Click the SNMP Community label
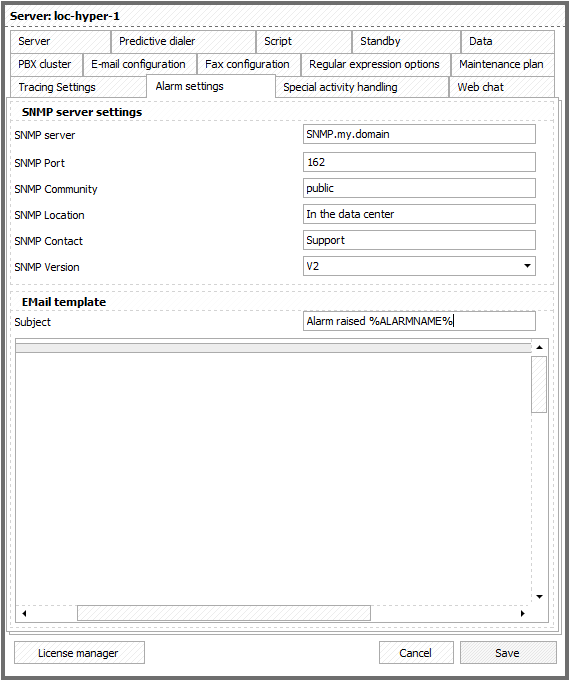The width and height of the screenshot is (570, 681). tap(56, 189)
